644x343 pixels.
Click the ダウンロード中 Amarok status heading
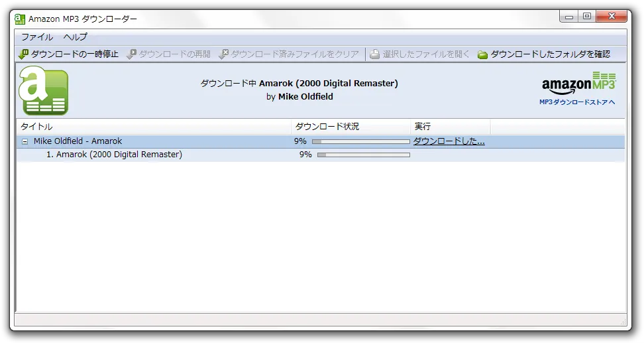click(299, 83)
